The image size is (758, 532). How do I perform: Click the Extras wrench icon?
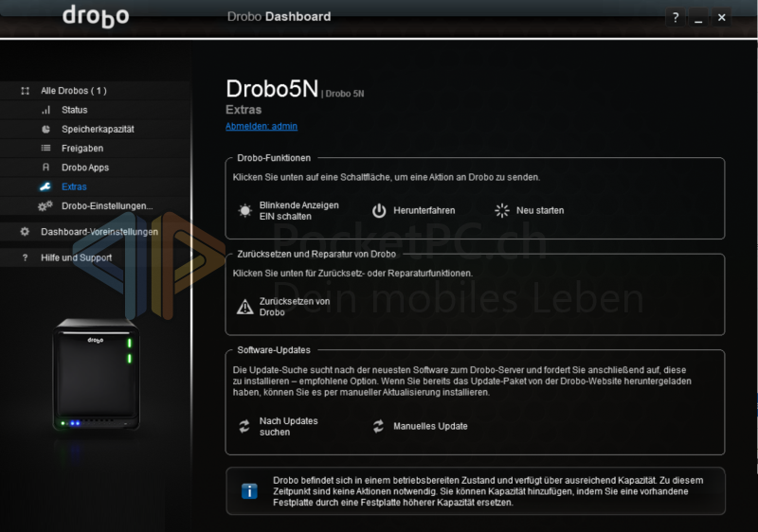coord(45,186)
